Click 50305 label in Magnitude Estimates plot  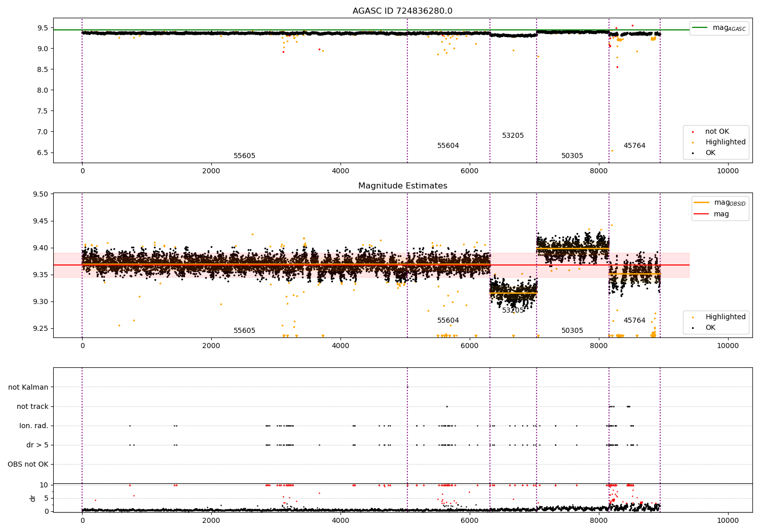click(x=572, y=331)
